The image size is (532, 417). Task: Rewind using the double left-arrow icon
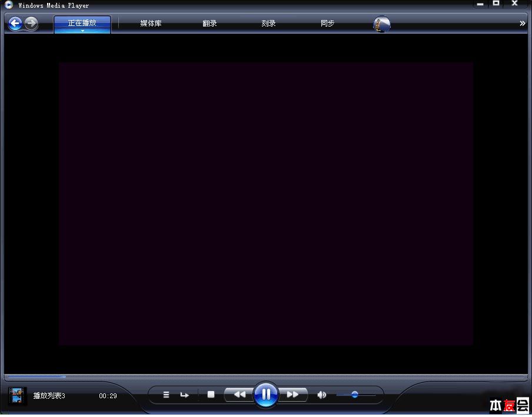point(238,395)
